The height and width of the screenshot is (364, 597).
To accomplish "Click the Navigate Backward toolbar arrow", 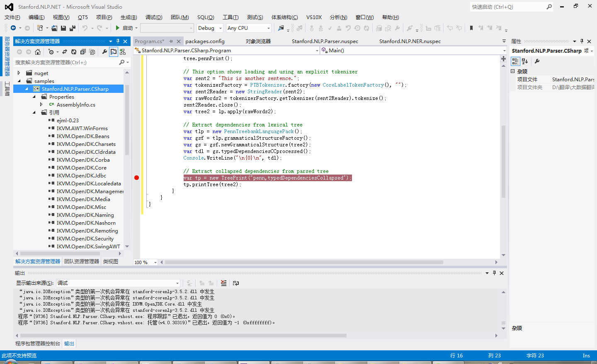I will [x=13, y=28].
